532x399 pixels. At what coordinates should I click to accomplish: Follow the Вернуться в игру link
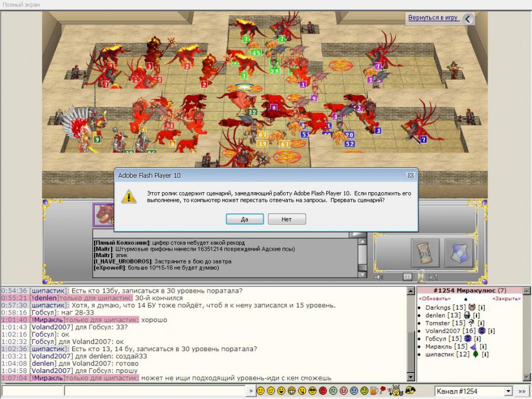433,18
